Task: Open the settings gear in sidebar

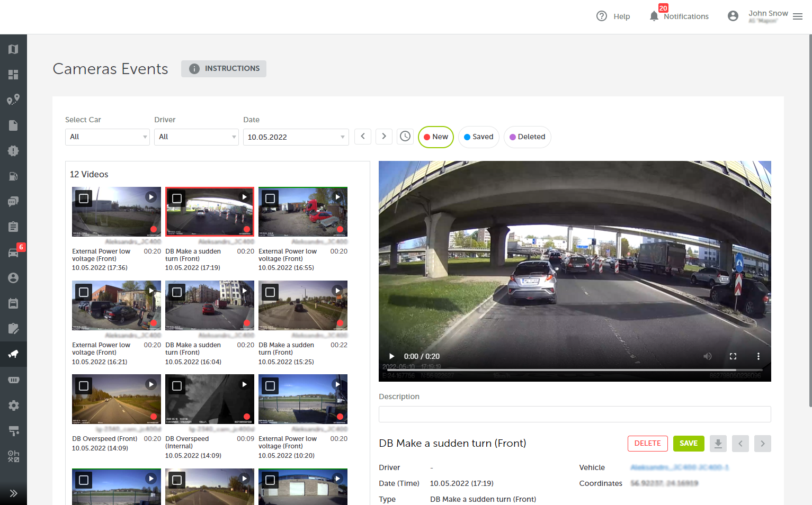Action: [x=13, y=405]
